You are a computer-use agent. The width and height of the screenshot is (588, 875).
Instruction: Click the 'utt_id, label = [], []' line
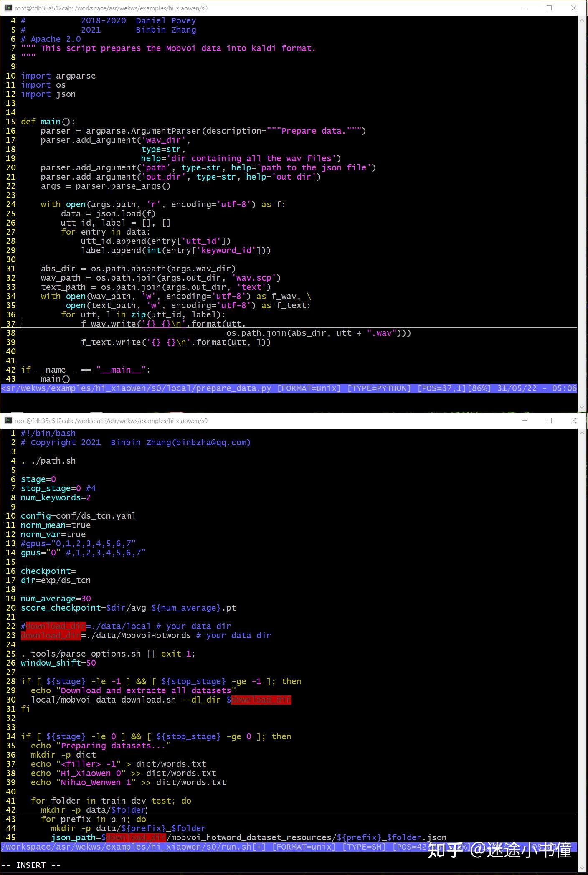116,223
